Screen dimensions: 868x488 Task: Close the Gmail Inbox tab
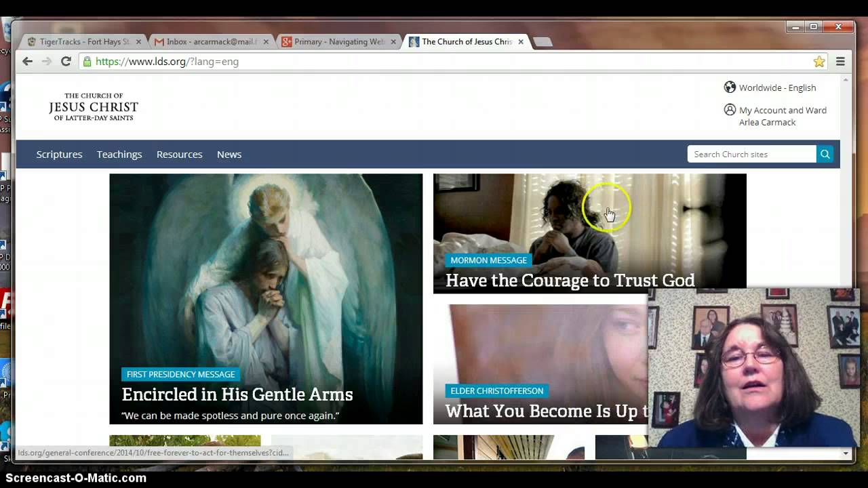tap(266, 41)
